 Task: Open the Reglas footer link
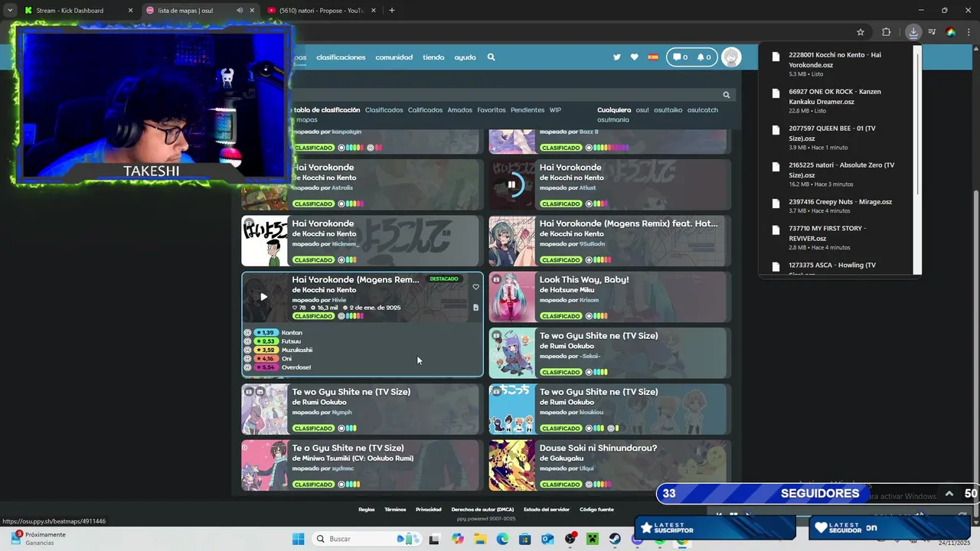pos(367,510)
